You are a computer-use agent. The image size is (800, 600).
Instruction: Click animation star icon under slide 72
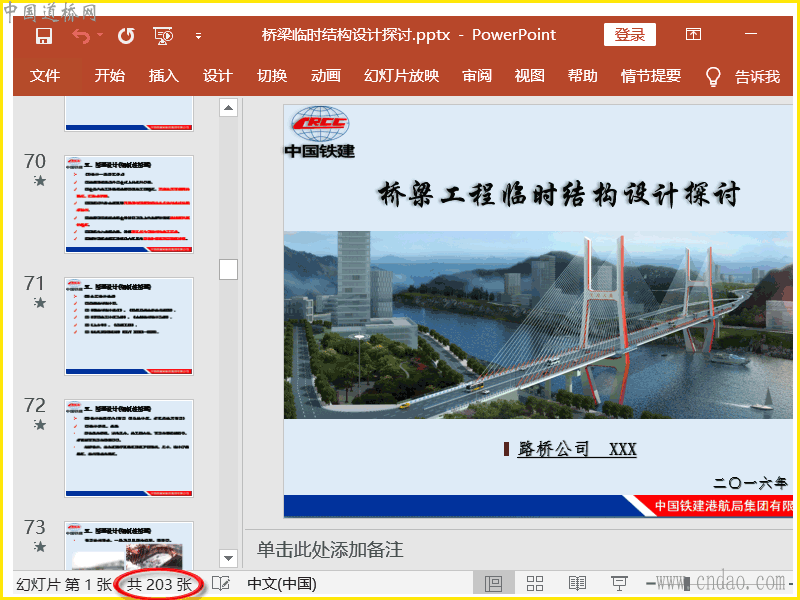click(40, 424)
